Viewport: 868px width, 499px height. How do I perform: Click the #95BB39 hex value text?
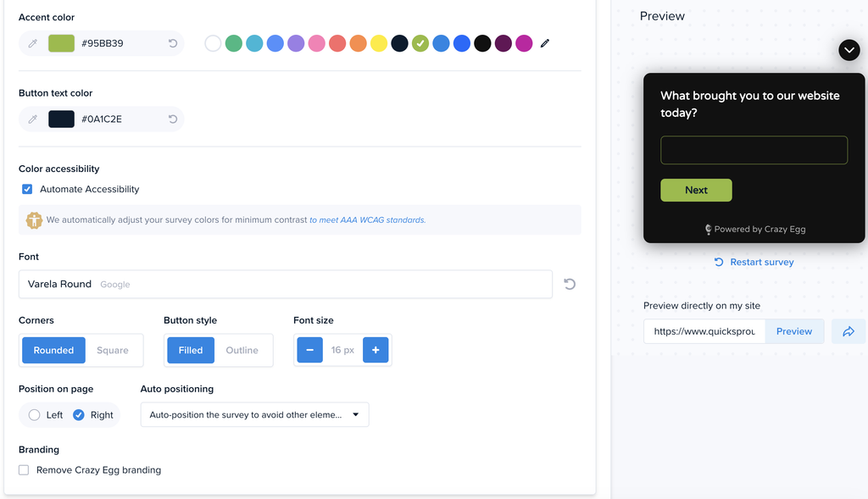[x=103, y=43]
